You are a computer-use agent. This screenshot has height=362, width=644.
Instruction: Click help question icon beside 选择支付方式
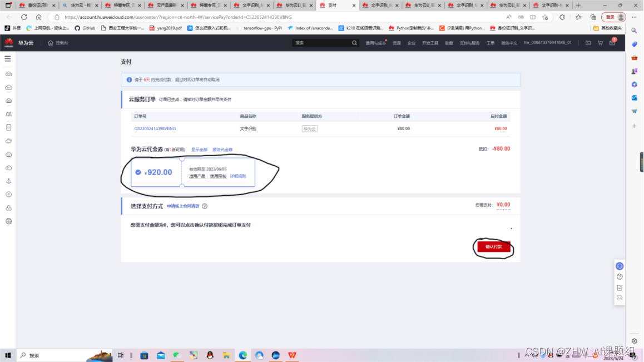[205, 206]
